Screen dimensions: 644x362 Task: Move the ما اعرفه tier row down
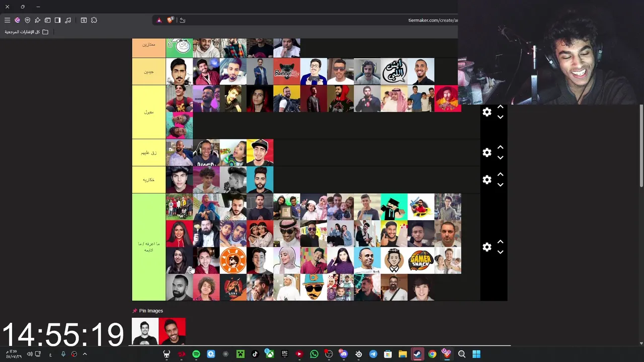[500, 252]
